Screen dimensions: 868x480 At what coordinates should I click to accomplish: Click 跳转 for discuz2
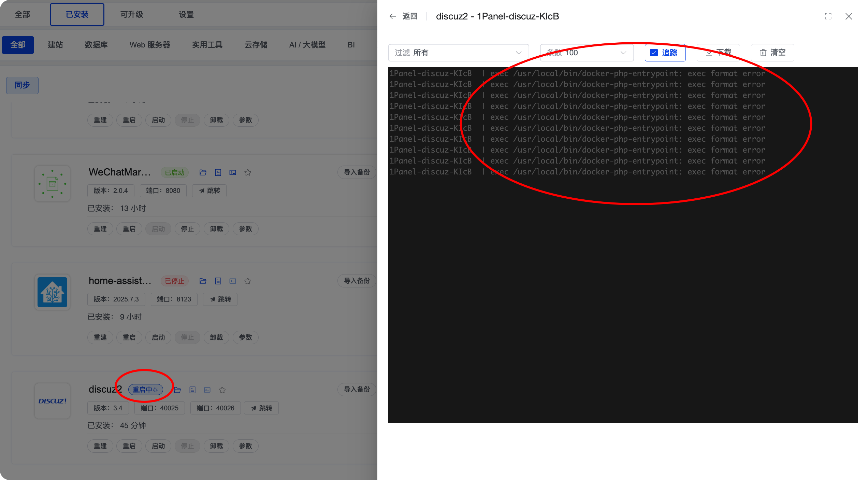(x=261, y=408)
